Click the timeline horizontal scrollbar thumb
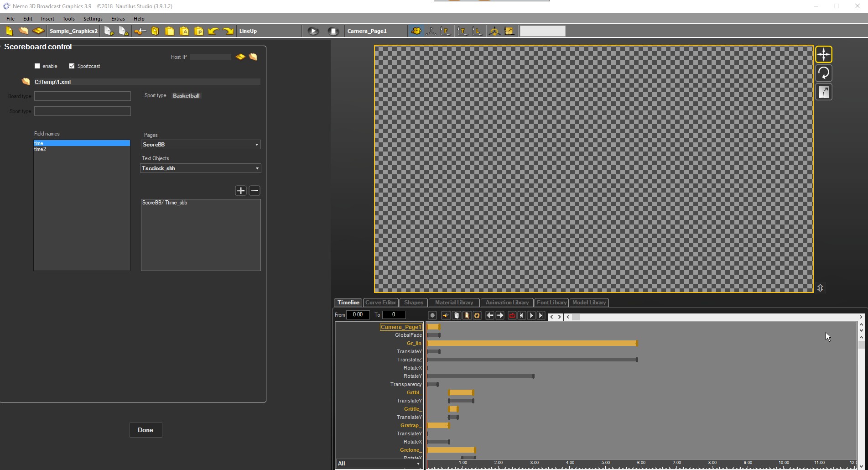The width and height of the screenshot is (868, 470). click(x=576, y=317)
